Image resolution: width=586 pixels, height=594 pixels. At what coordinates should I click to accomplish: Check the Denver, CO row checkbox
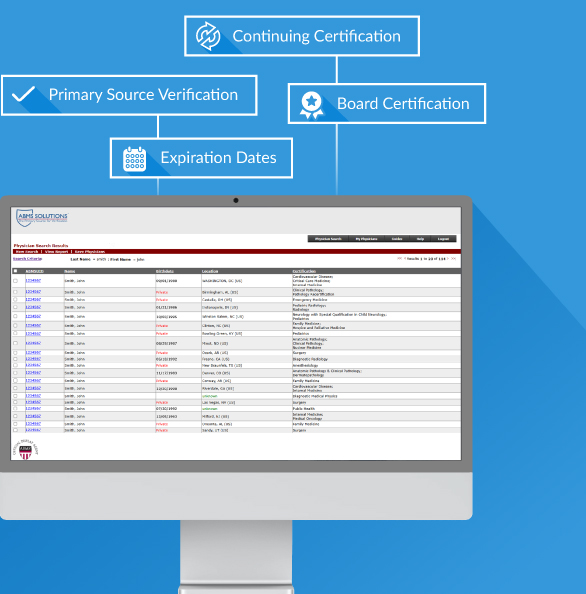pyautogui.click(x=16, y=373)
